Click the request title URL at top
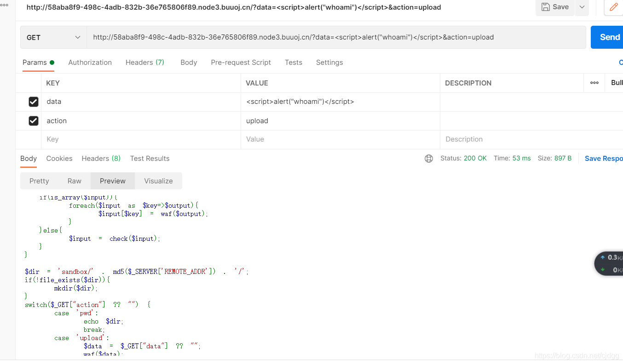Screen dimensions: 623x364 point(234,7)
